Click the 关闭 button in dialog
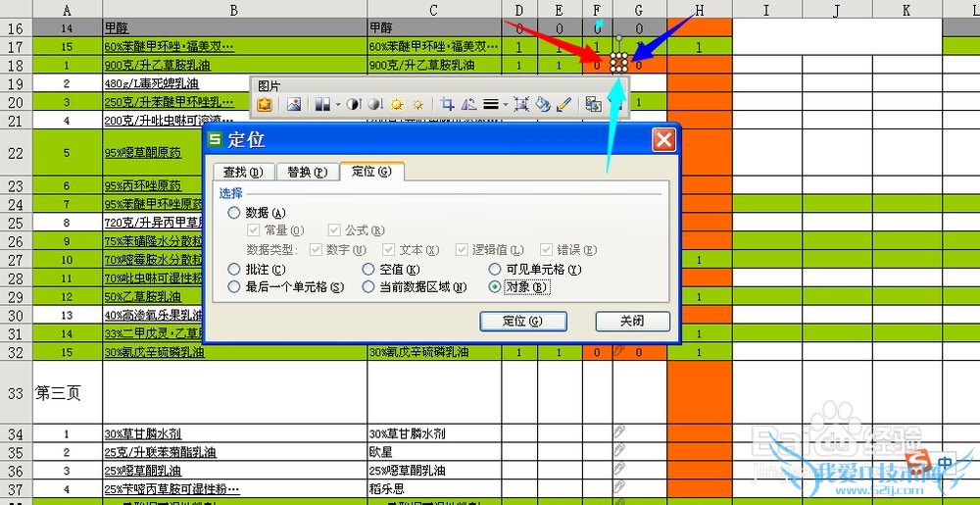980x505 pixels. [632, 322]
